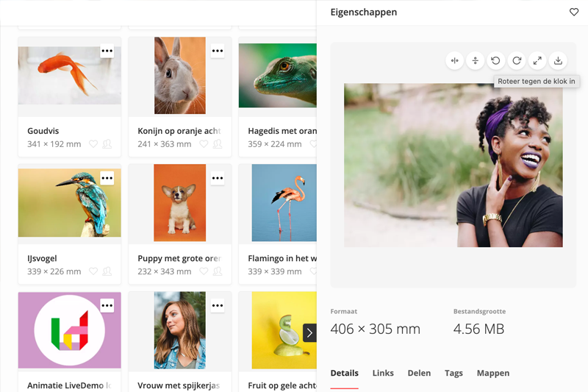
Task: Click the Eigenschappen panel heading
Action: (363, 12)
